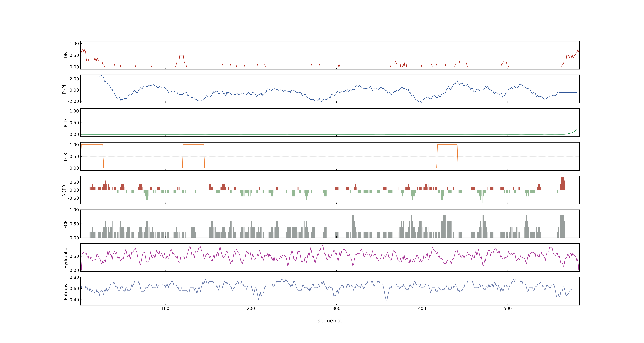Click the 0.50 tick of LCR panel
Image resolution: width=644 pixels, height=343 pixels.
point(74,157)
